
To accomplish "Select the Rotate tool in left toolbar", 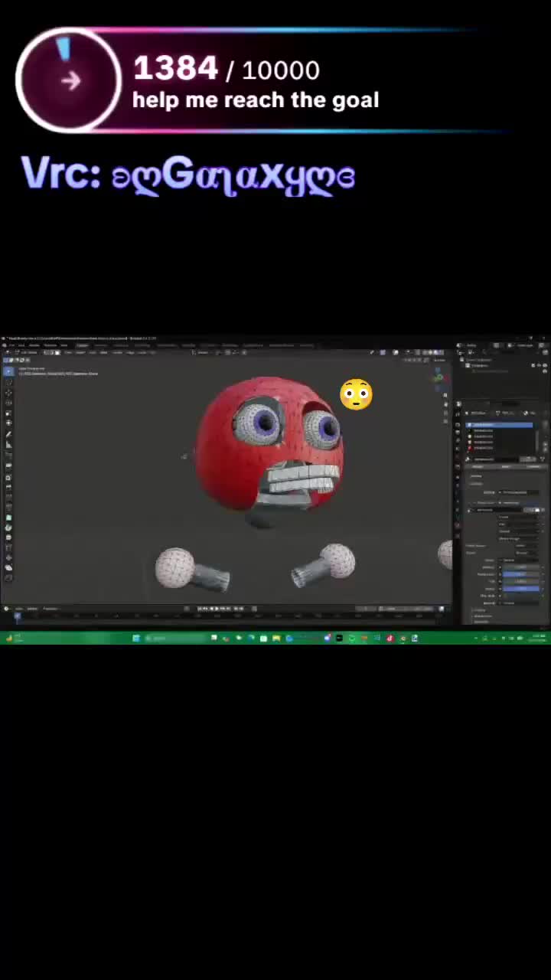I will point(8,402).
